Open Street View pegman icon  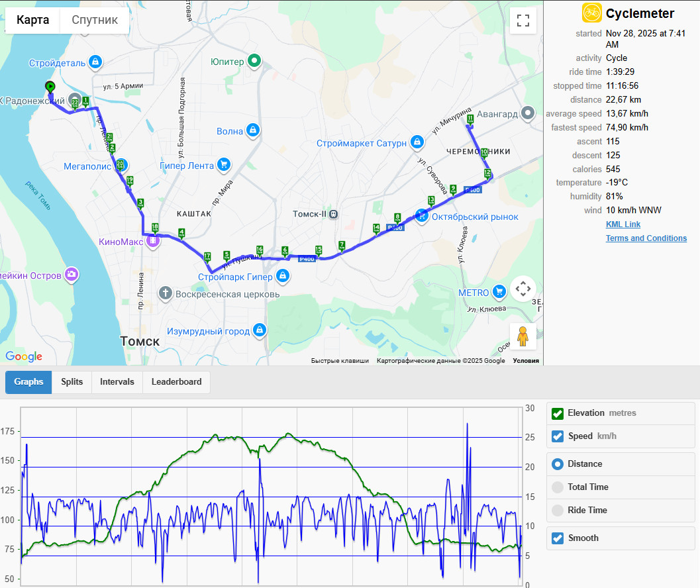click(x=523, y=336)
